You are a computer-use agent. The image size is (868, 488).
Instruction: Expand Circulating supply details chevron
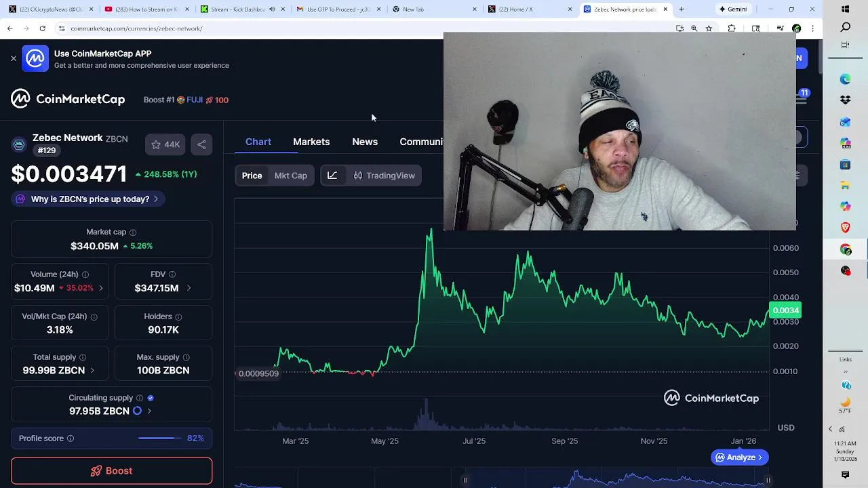(x=149, y=411)
